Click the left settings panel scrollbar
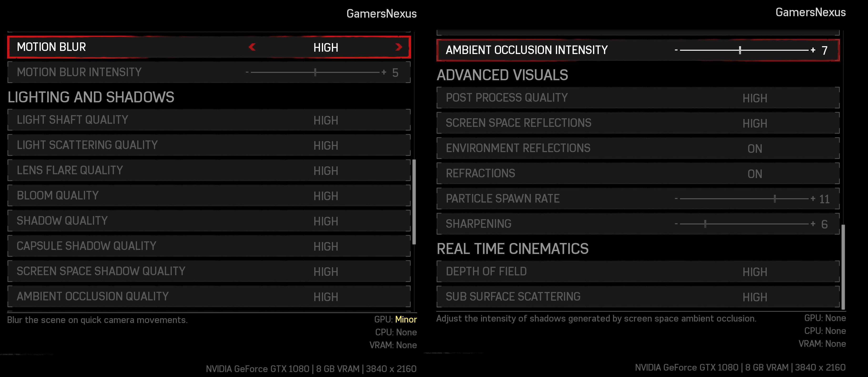 [x=414, y=202]
